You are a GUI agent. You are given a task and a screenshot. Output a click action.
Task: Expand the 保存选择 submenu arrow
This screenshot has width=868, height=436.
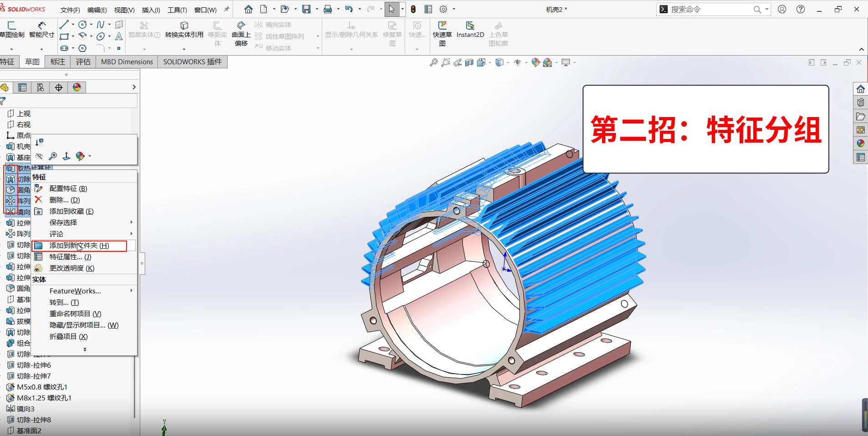click(x=131, y=222)
